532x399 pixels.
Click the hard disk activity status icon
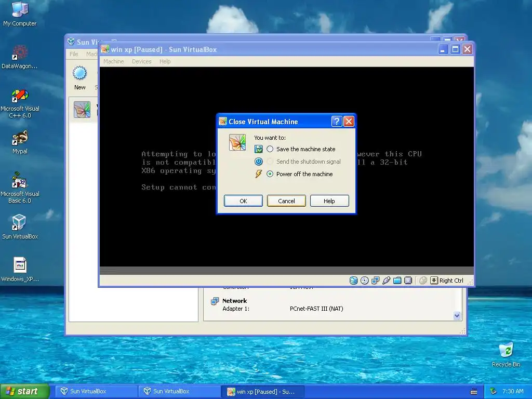(353, 281)
